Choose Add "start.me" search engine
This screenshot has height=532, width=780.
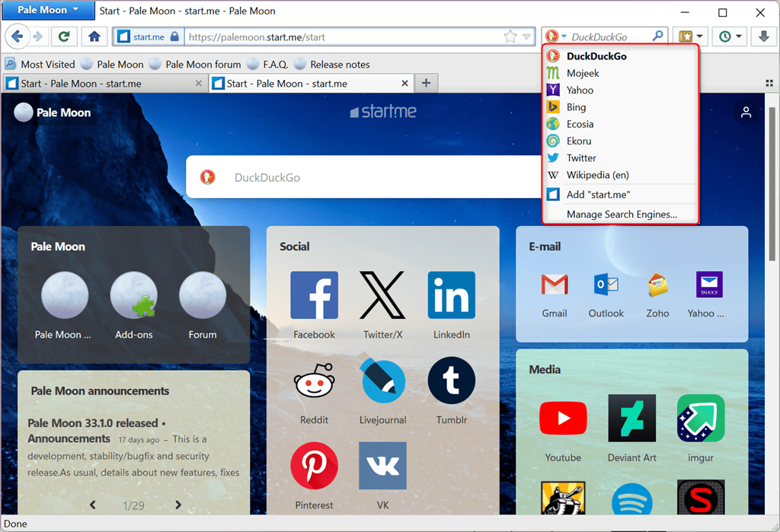620,194
